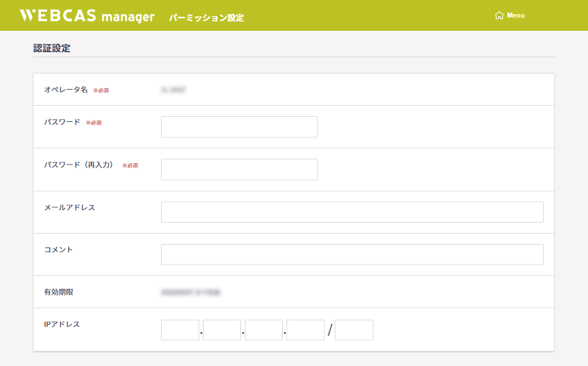Click into the メールアドレス field

pos(352,212)
